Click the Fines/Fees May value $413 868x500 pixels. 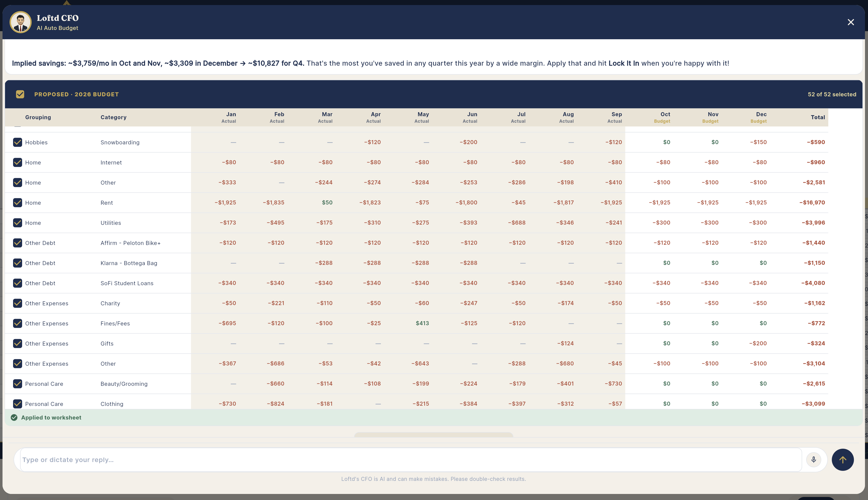pos(422,323)
